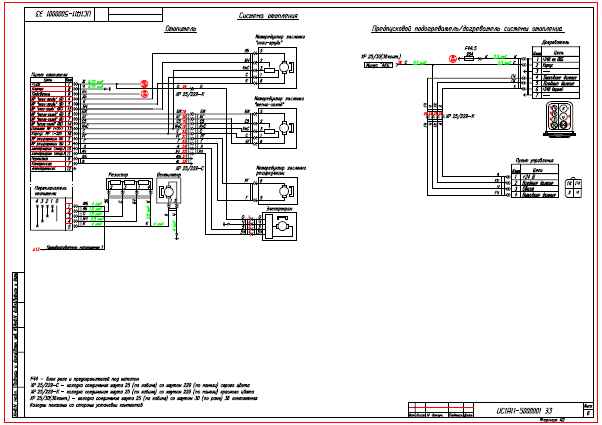The width and height of the screenshot is (602, 425).
Task: Click the 'Вентилятор' fan motor symbol
Action: 169,190
